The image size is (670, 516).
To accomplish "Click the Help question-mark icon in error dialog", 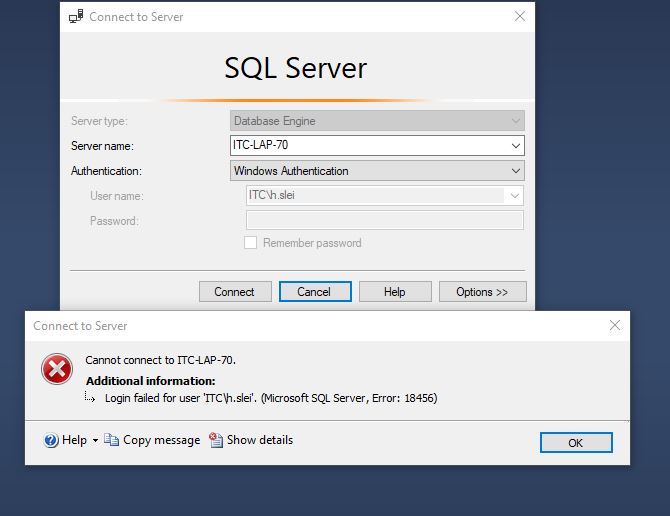I will (x=51, y=440).
